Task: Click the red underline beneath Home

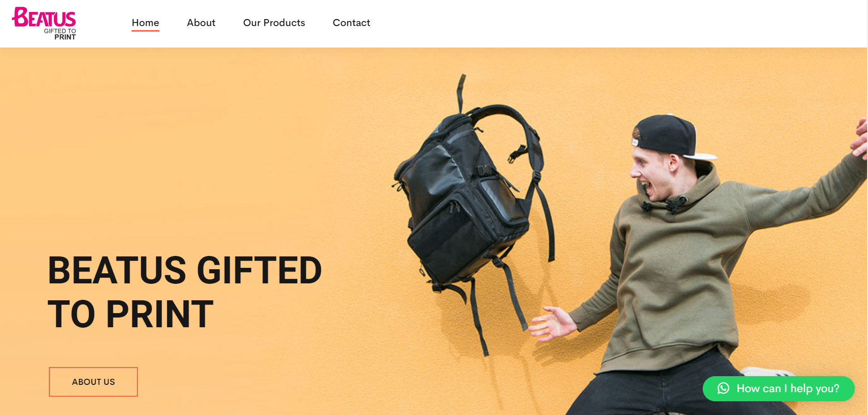Action: point(145,31)
